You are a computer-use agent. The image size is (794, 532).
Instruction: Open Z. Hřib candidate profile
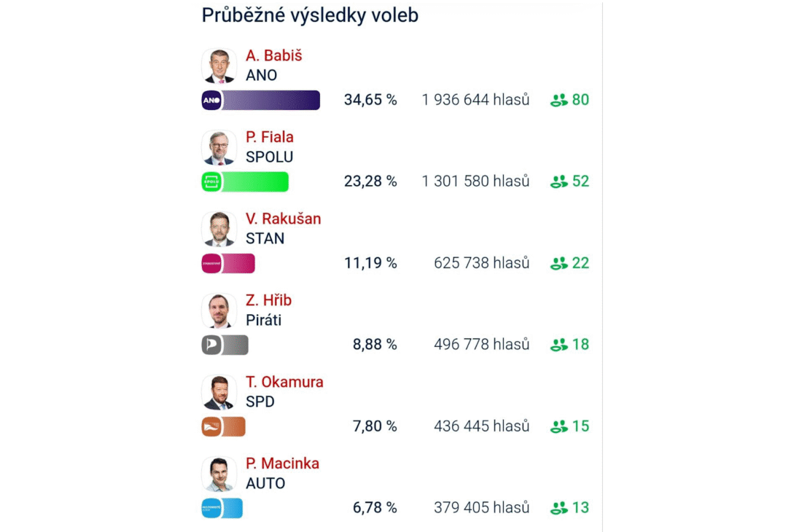click(x=268, y=300)
